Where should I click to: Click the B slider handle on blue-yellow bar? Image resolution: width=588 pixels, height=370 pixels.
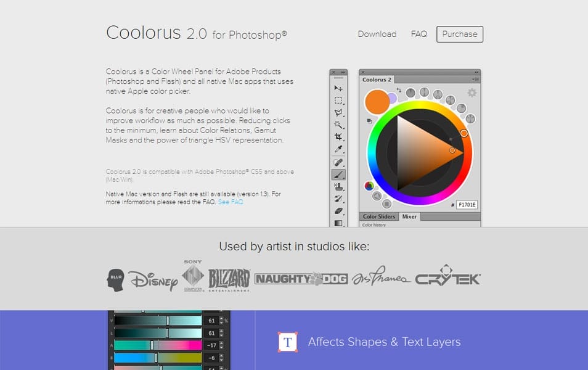click(157, 358)
